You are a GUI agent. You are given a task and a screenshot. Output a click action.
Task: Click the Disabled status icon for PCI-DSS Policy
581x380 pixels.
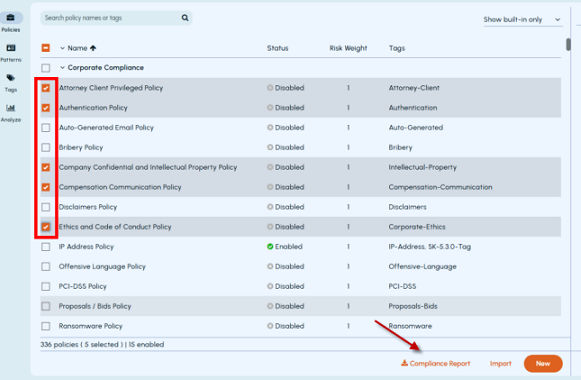[270, 286]
